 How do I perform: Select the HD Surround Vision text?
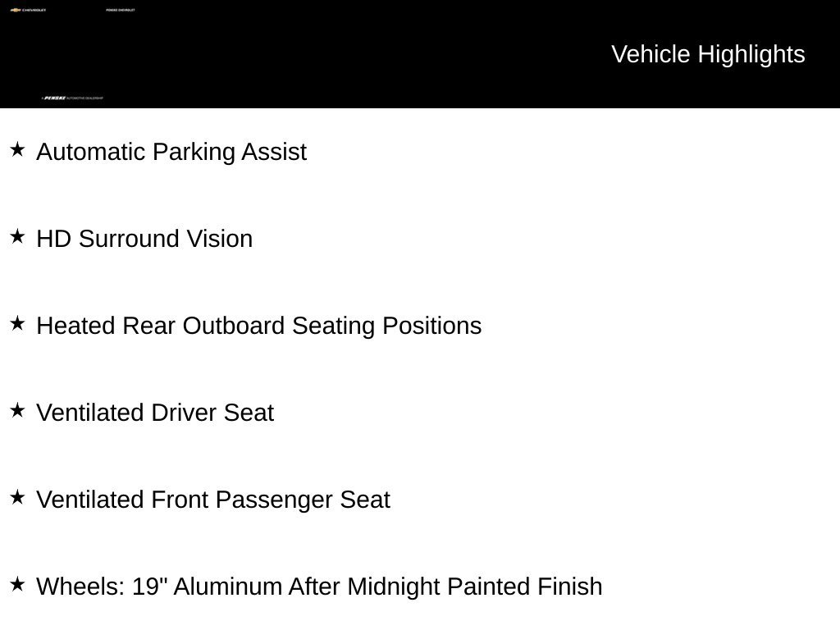tap(144, 239)
